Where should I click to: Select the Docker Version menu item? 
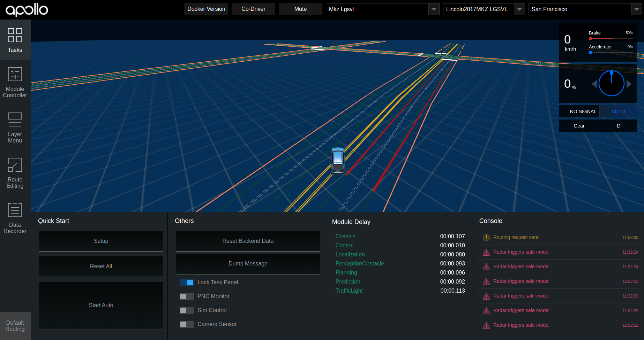(x=206, y=9)
